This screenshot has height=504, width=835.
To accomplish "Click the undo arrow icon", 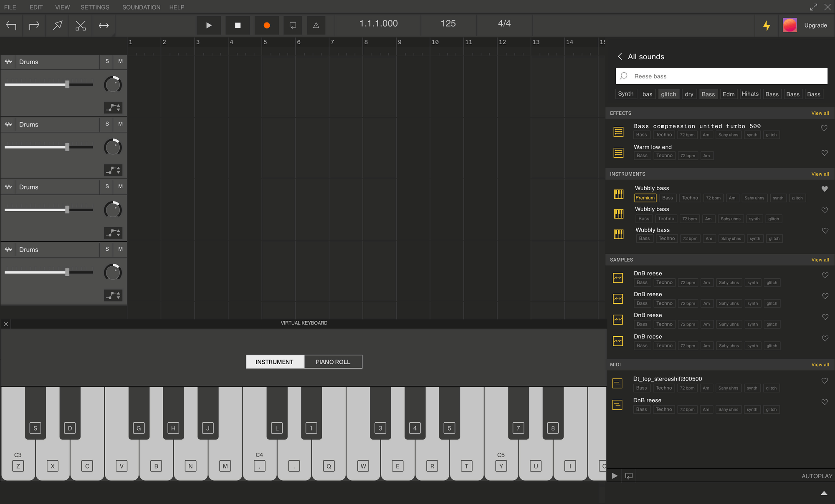I will [x=11, y=25].
